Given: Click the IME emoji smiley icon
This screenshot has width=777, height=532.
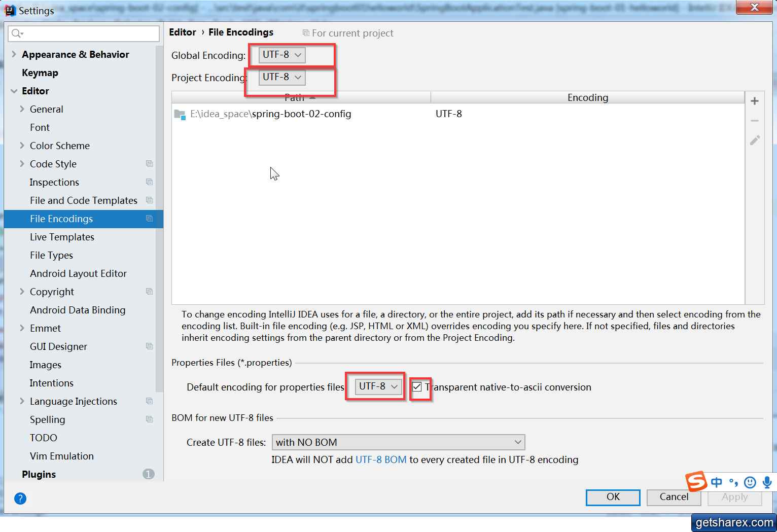Looking at the screenshot, I should (750, 482).
